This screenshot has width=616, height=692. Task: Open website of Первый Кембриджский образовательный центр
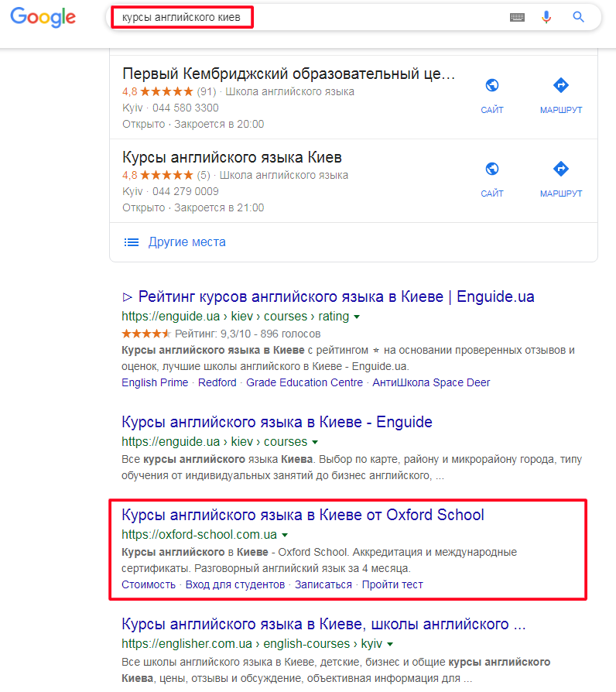click(x=492, y=95)
